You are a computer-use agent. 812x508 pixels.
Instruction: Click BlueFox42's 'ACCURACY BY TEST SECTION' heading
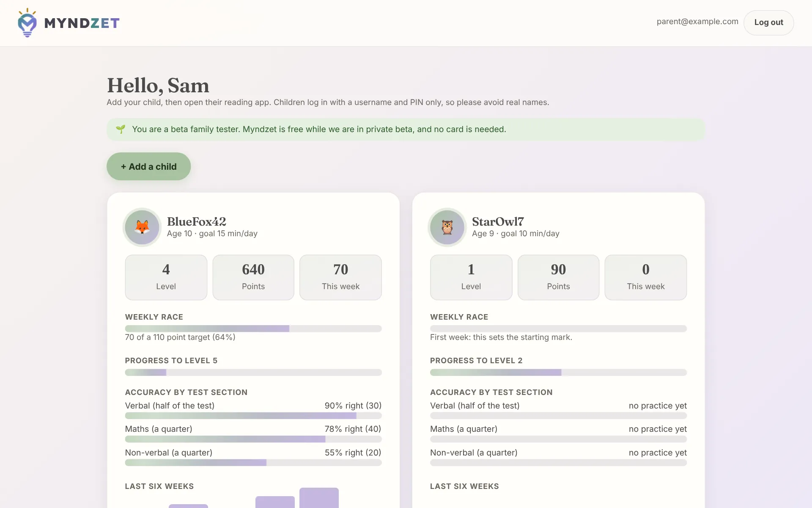click(x=186, y=392)
